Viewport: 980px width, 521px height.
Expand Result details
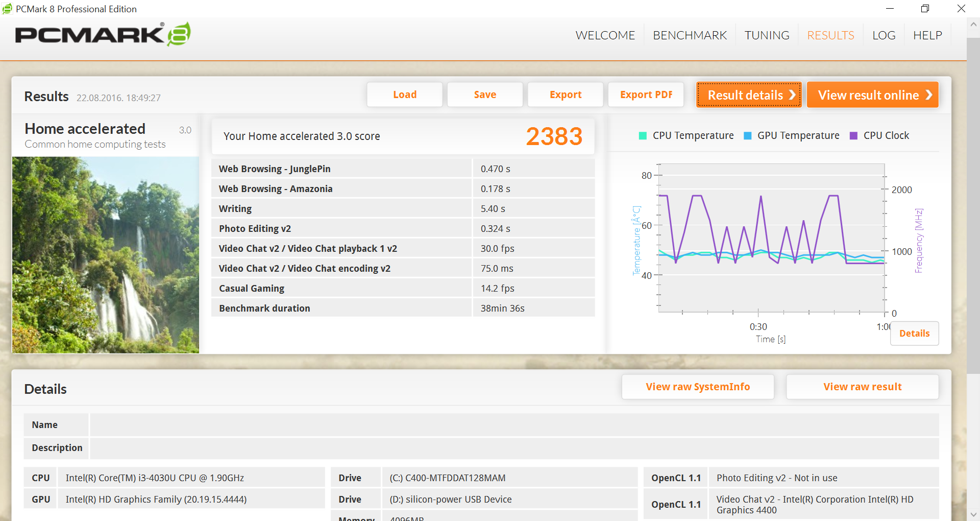[749, 95]
